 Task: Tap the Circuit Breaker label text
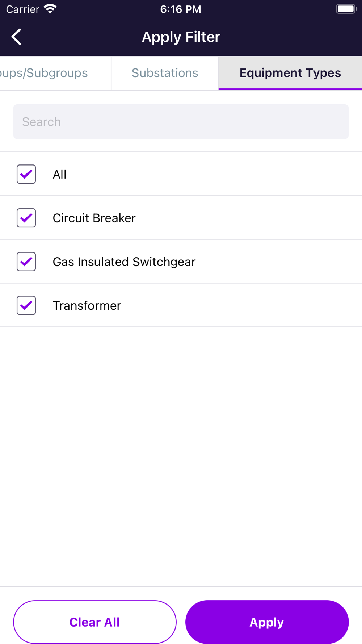tap(94, 218)
